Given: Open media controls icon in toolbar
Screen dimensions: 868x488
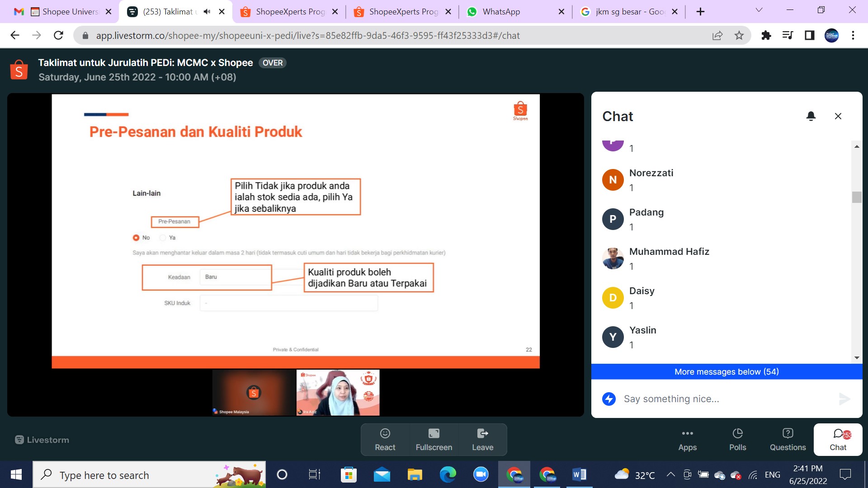Looking at the screenshot, I should (x=788, y=35).
